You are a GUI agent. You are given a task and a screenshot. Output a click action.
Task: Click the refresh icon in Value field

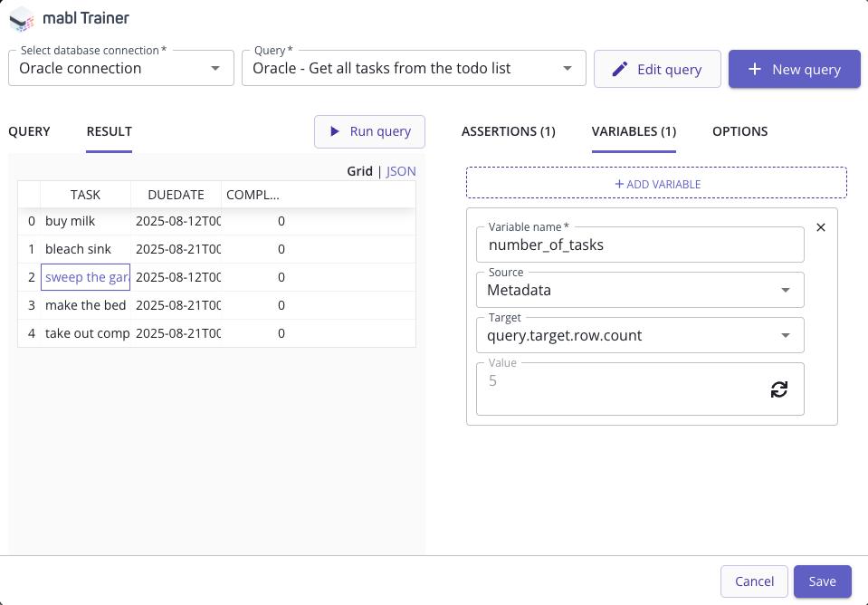778,389
